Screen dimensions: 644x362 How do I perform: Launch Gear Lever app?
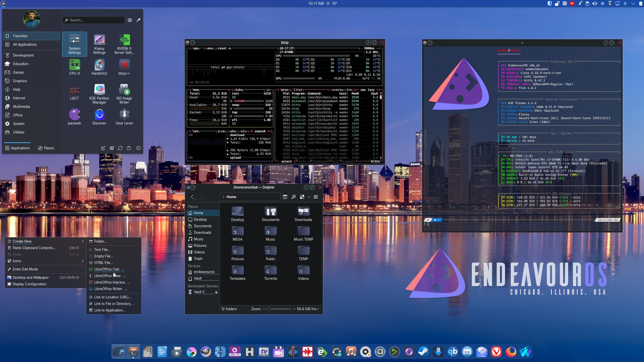pyautogui.click(x=124, y=117)
